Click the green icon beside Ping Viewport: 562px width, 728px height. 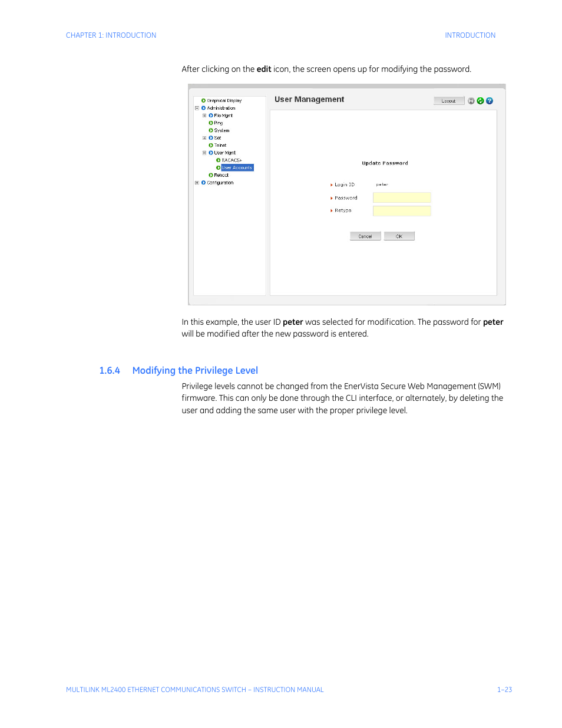211,123
